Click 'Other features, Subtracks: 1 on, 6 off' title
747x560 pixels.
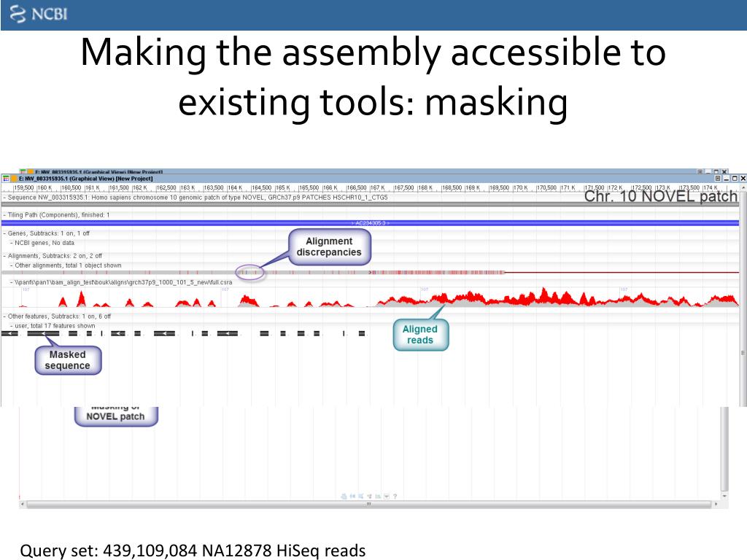coord(60,316)
